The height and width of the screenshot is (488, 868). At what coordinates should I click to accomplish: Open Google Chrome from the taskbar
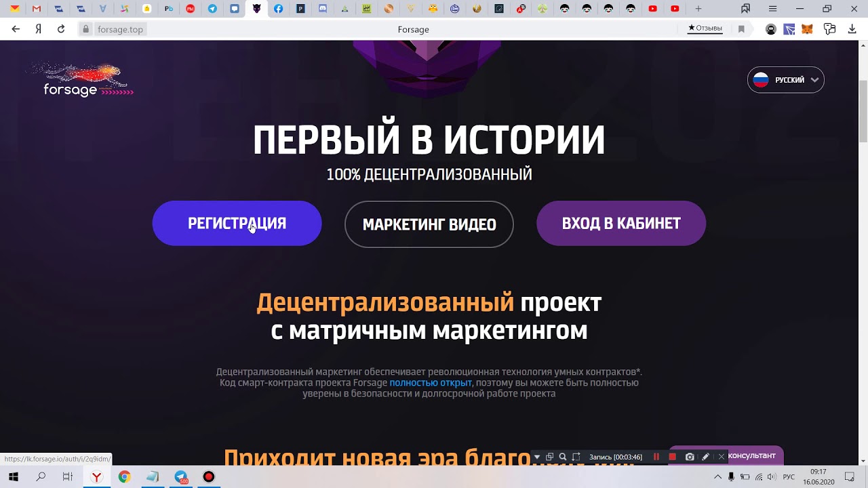coord(124,477)
